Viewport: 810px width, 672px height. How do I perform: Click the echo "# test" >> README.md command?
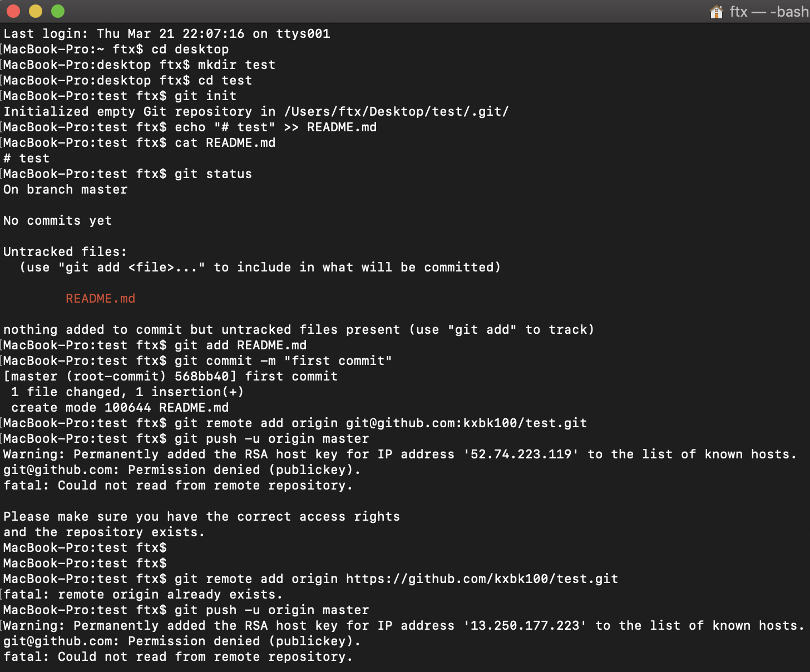(x=190, y=127)
